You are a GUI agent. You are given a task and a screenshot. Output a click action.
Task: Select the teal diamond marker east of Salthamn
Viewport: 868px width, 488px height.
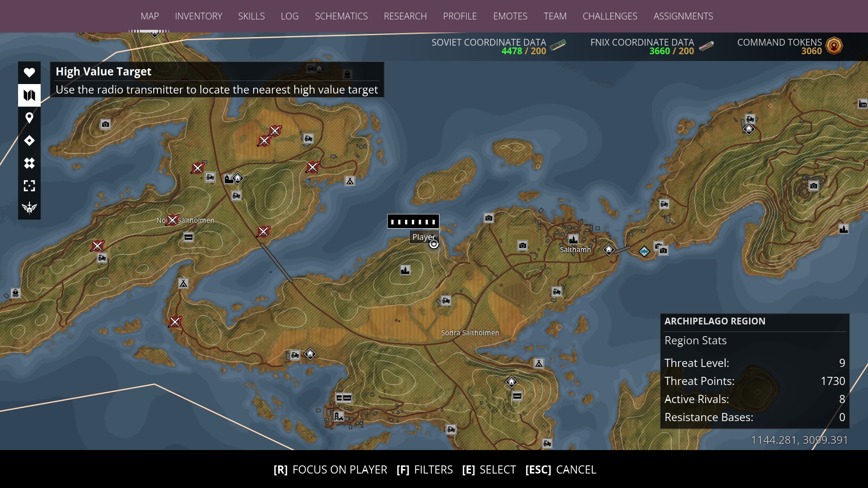point(644,251)
